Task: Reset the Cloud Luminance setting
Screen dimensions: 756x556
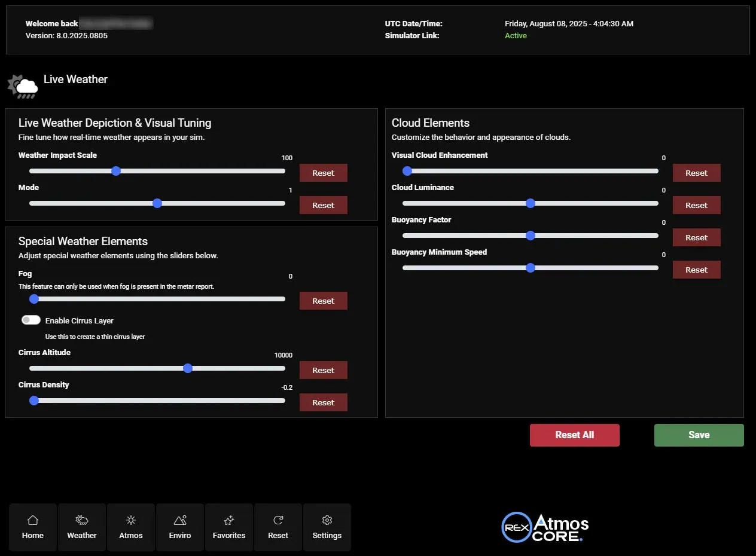Action: pos(696,205)
